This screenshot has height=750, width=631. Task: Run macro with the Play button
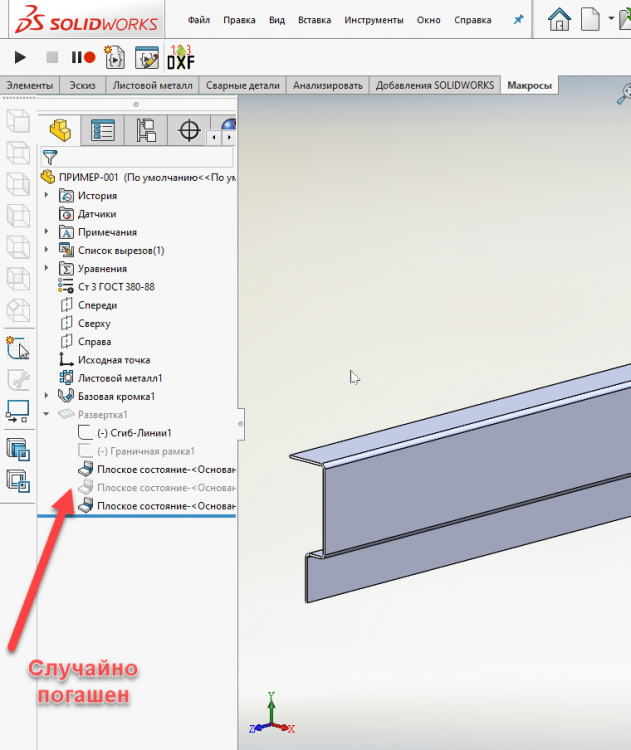pyautogui.click(x=20, y=58)
